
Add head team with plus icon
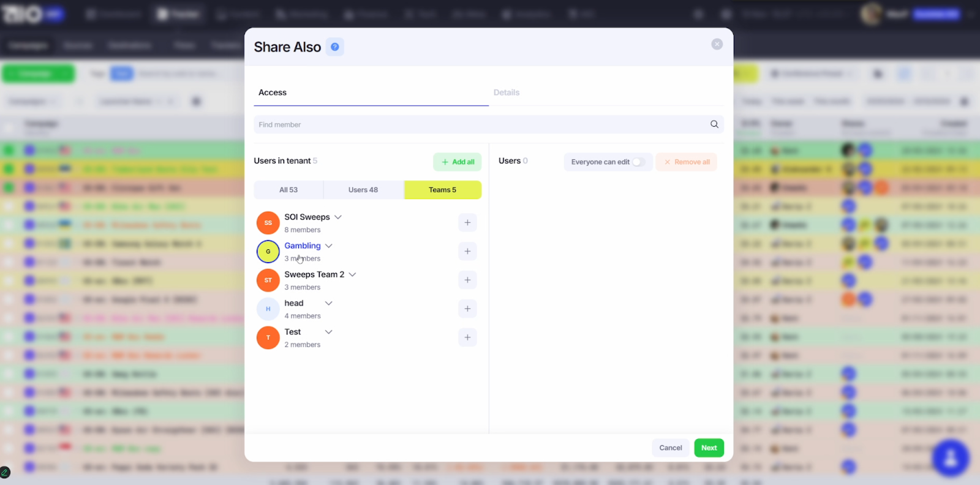[x=467, y=309]
